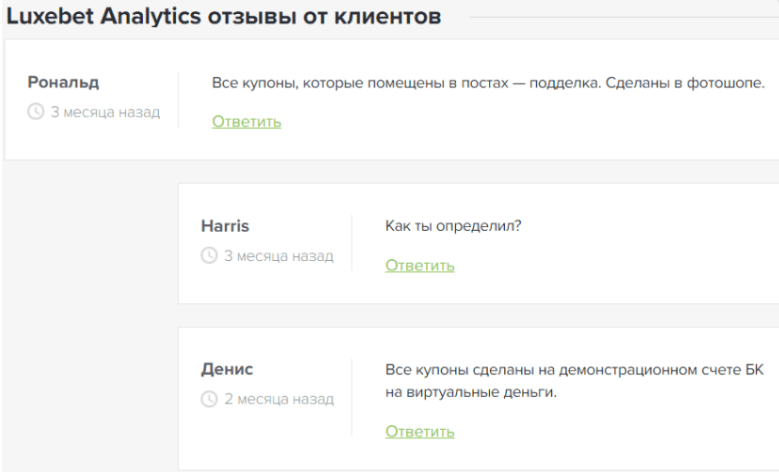Click the review text 'Все купоны, которые помещены в постах'
The width and height of the screenshot is (779, 472).
360,83
